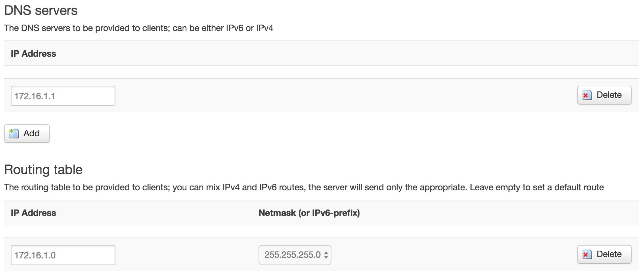Focus the routing IP field containing 172.16.1.0

63,255
